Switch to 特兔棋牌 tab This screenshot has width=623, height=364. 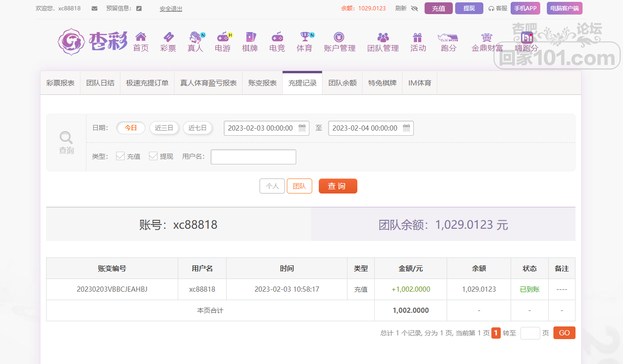click(382, 83)
